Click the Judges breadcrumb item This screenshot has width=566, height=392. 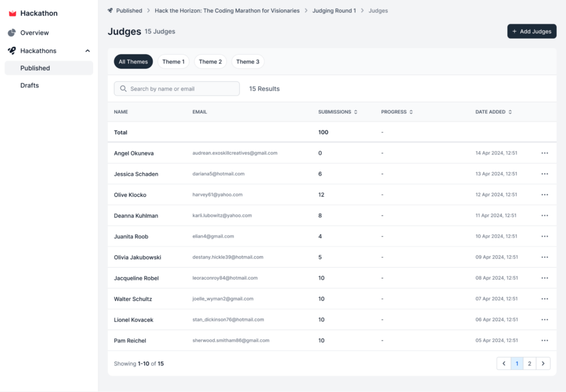click(378, 11)
